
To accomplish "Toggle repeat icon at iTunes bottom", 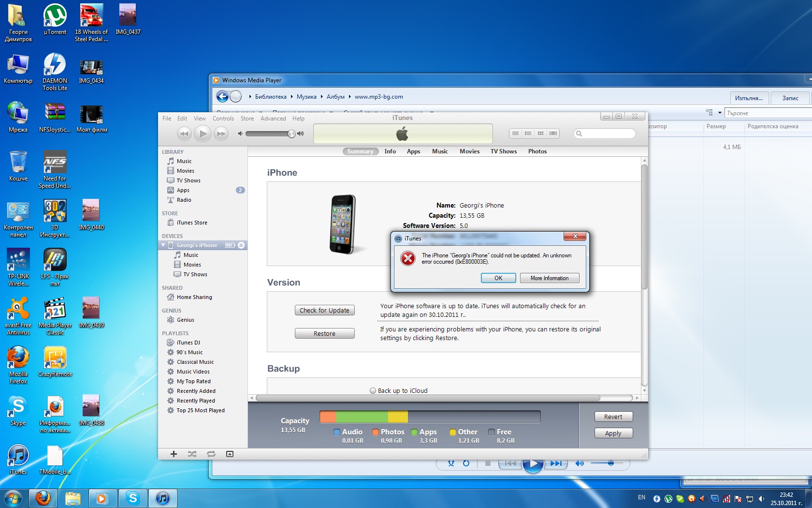I will pos(211,454).
